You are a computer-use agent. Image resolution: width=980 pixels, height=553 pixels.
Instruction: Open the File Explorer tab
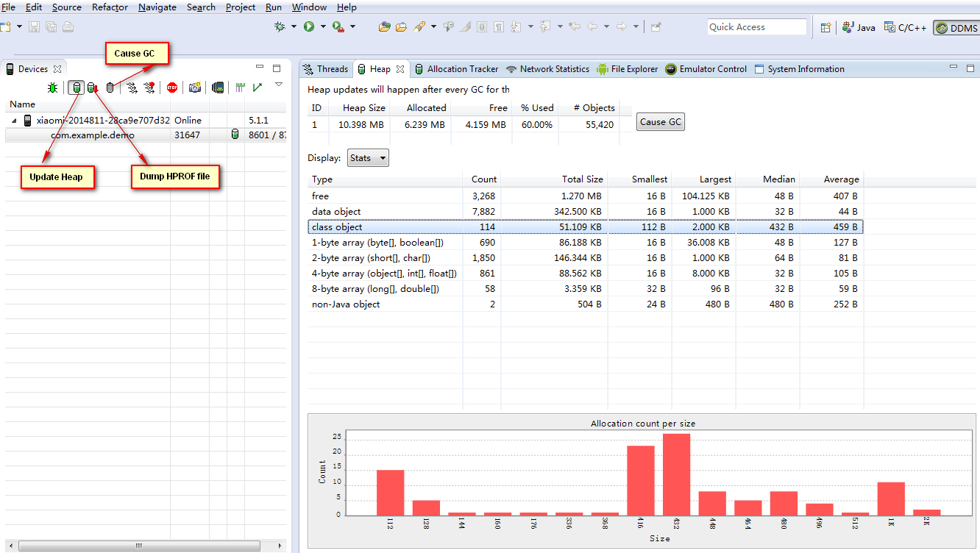tap(628, 68)
